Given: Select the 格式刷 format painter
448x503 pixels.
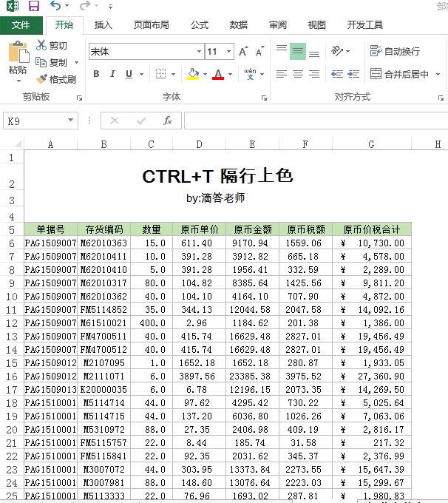Looking at the screenshot, I should click(x=55, y=79).
